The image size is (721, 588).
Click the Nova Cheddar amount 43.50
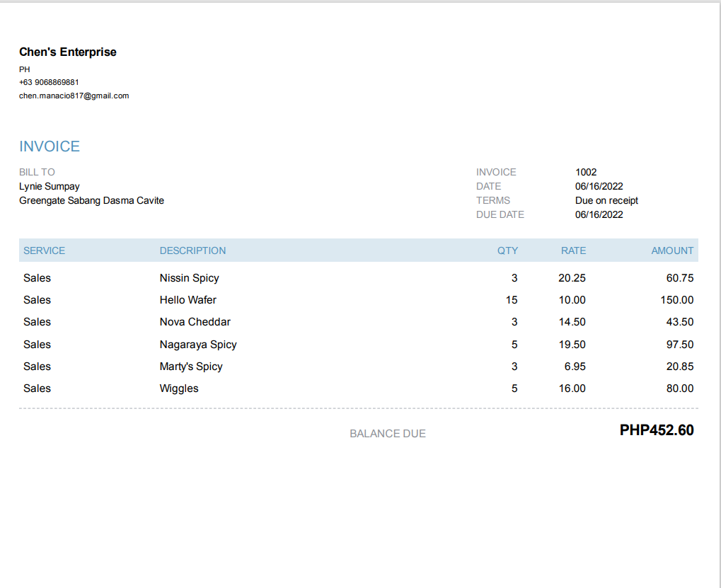click(x=680, y=322)
